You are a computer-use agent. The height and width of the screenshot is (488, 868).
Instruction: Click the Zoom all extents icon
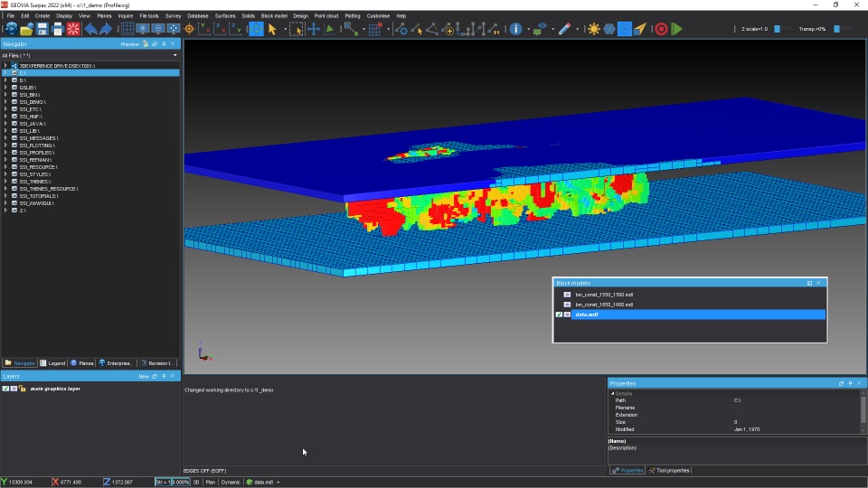(x=174, y=29)
